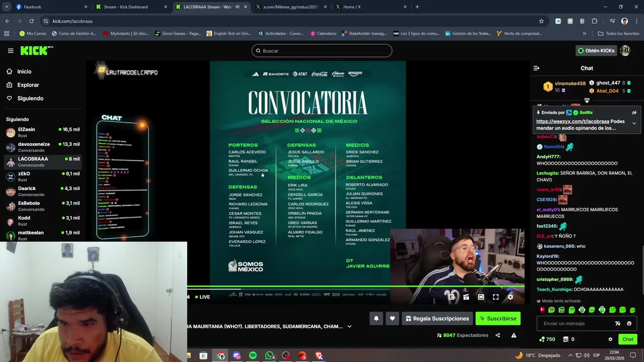Image resolution: width=644 pixels, height=362 pixels.
Task: Enable picture-in-picture on the stream player
Action: click(452, 297)
